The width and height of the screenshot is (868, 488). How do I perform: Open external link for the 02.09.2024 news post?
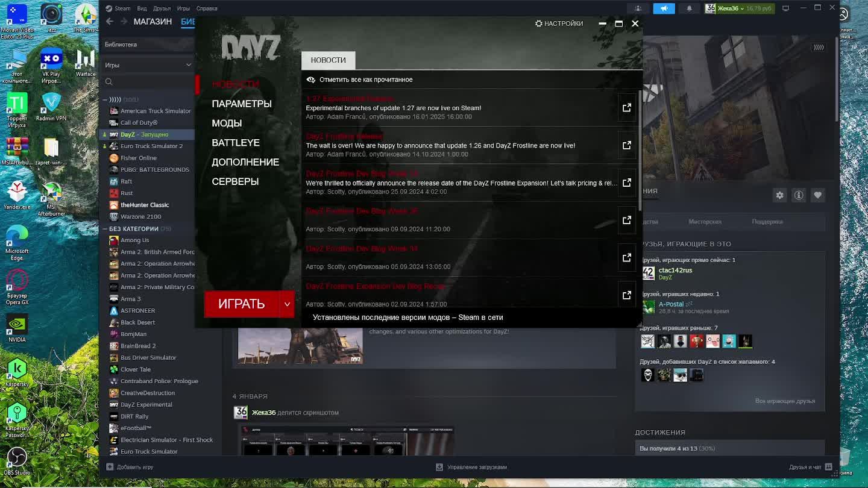627,295
